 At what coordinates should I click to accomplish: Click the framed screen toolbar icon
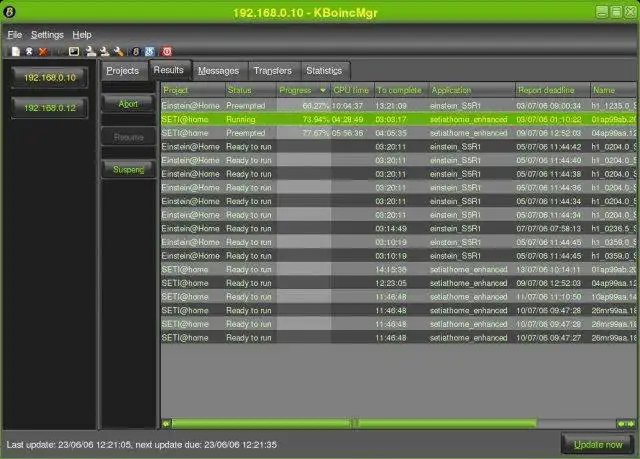(x=74, y=51)
